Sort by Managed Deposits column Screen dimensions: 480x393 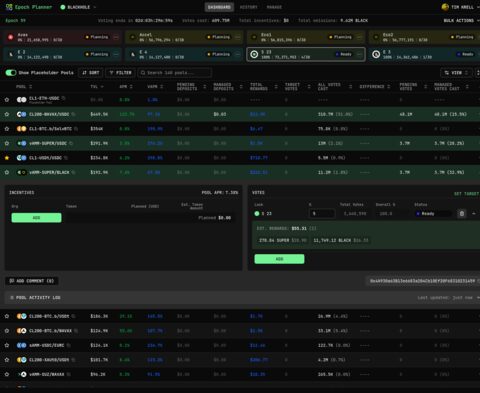coord(228,87)
